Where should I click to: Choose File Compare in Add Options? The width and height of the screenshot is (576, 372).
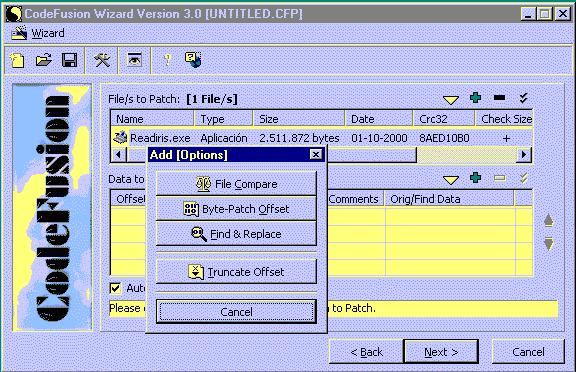pos(236,184)
